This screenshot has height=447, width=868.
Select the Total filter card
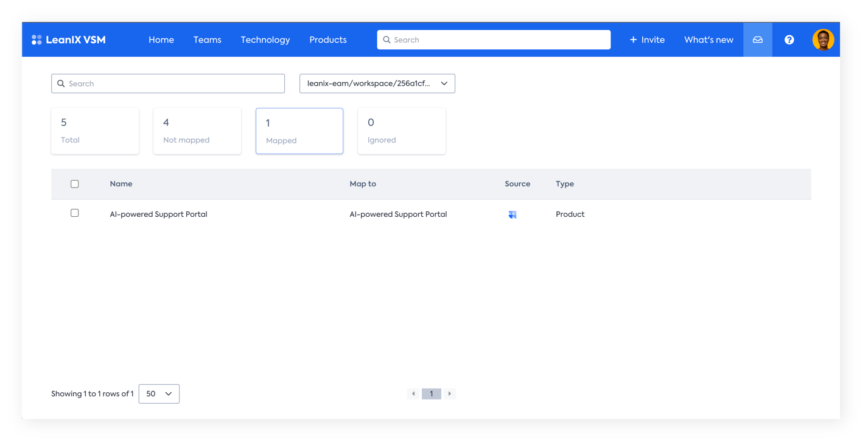tap(95, 131)
